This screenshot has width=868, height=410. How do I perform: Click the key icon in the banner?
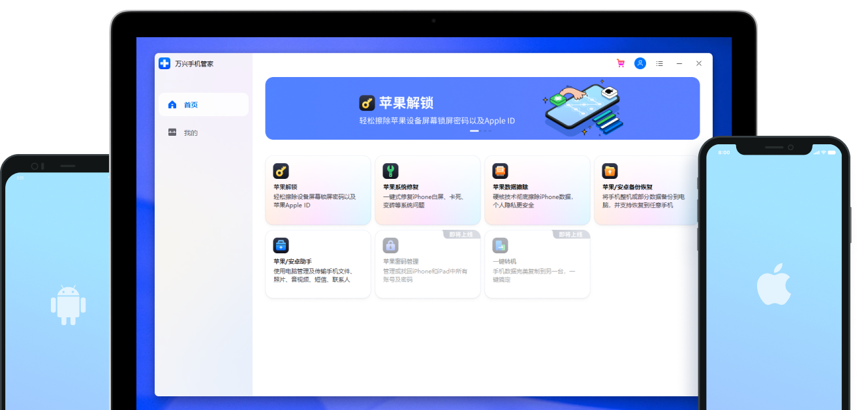pyautogui.click(x=367, y=103)
